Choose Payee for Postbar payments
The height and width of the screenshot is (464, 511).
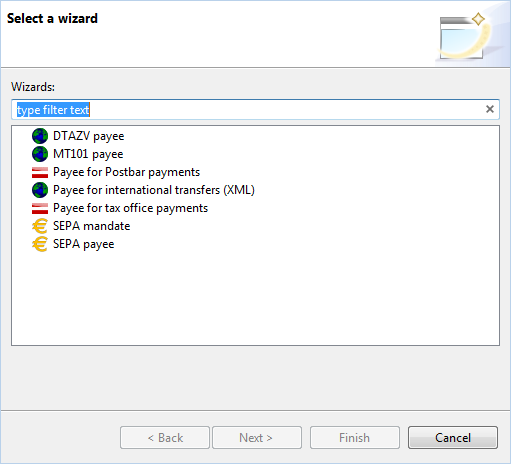tap(126, 172)
